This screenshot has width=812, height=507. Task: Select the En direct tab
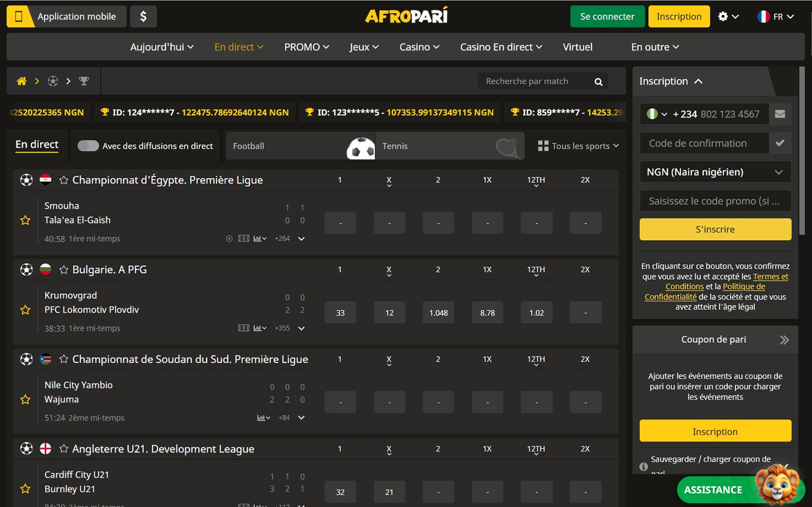[x=37, y=144]
